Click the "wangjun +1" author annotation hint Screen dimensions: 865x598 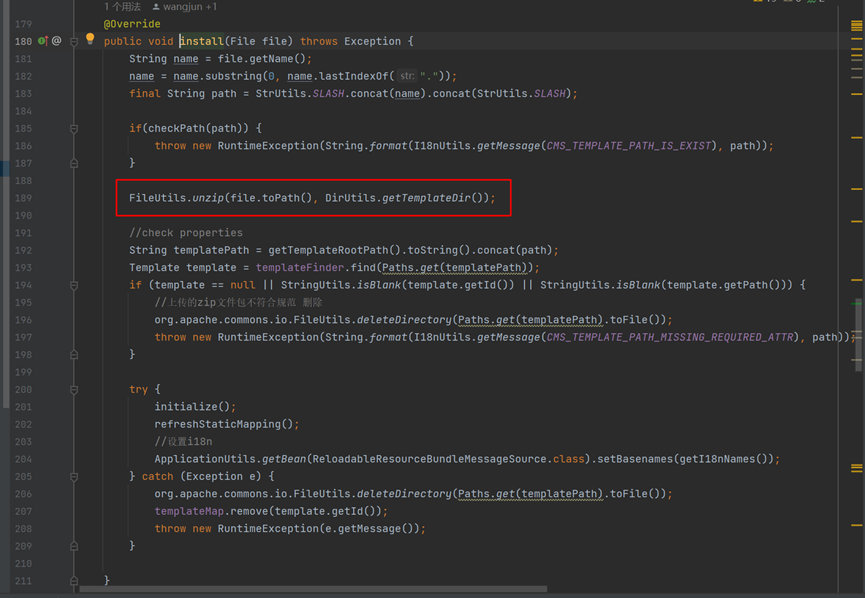pyautogui.click(x=185, y=6)
